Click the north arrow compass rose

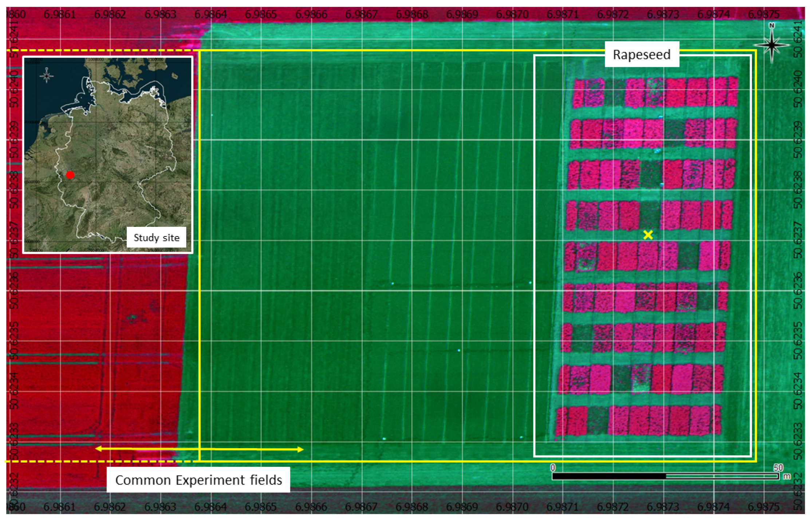pos(772,43)
